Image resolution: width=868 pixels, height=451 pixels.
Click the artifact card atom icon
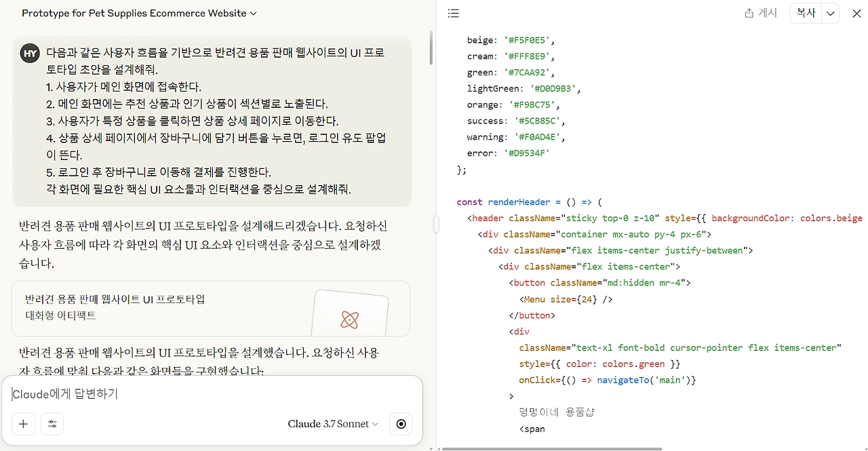(x=350, y=319)
